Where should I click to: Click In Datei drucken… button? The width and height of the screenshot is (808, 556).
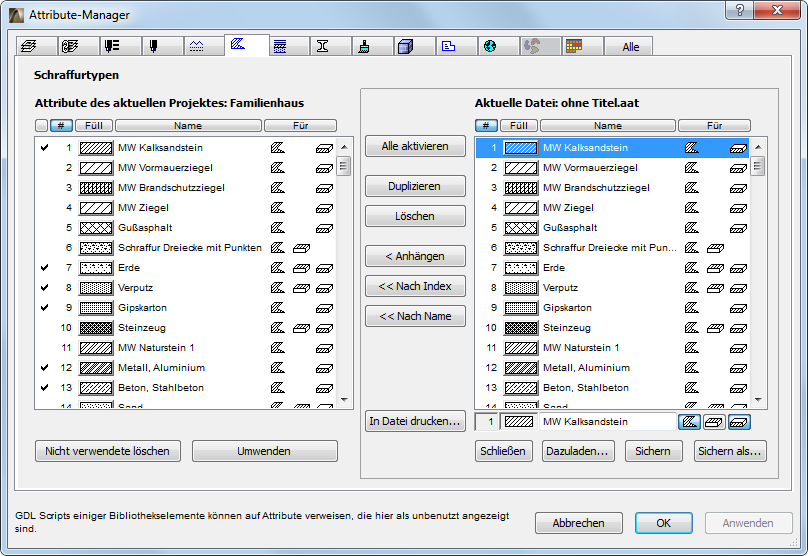(x=415, y=421)
